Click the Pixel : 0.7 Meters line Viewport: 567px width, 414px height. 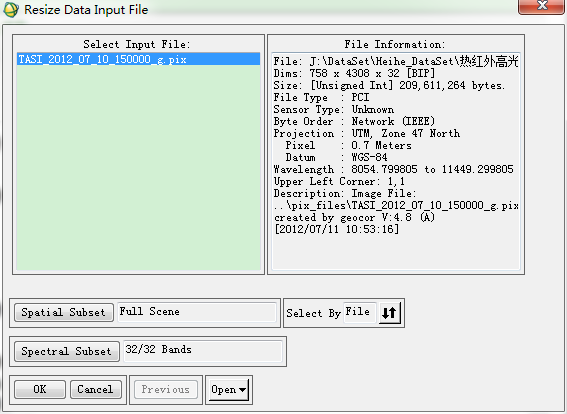point(348,145)
